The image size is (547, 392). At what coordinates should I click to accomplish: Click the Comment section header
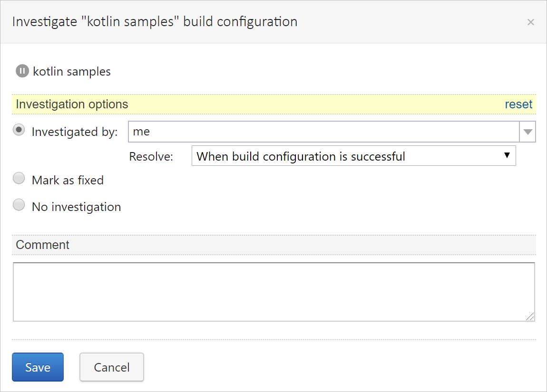42,245
